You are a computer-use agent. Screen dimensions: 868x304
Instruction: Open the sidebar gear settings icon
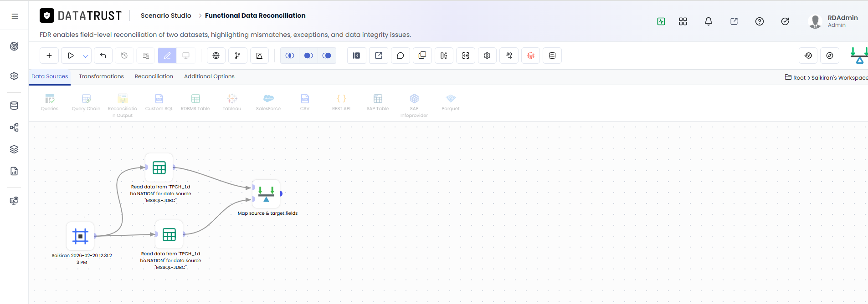click(x=14, y=76)
